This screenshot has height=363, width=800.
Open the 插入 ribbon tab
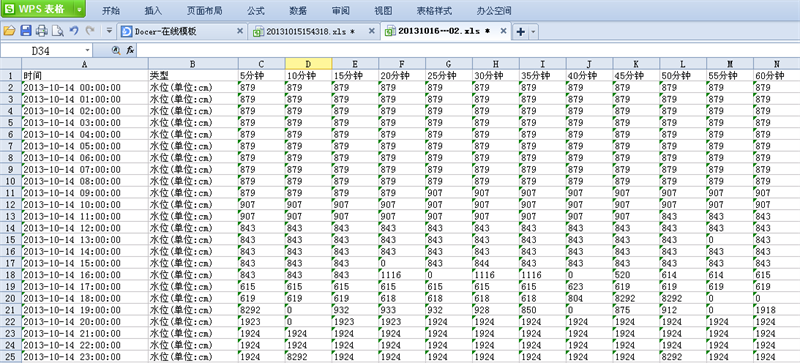(153, 11)
